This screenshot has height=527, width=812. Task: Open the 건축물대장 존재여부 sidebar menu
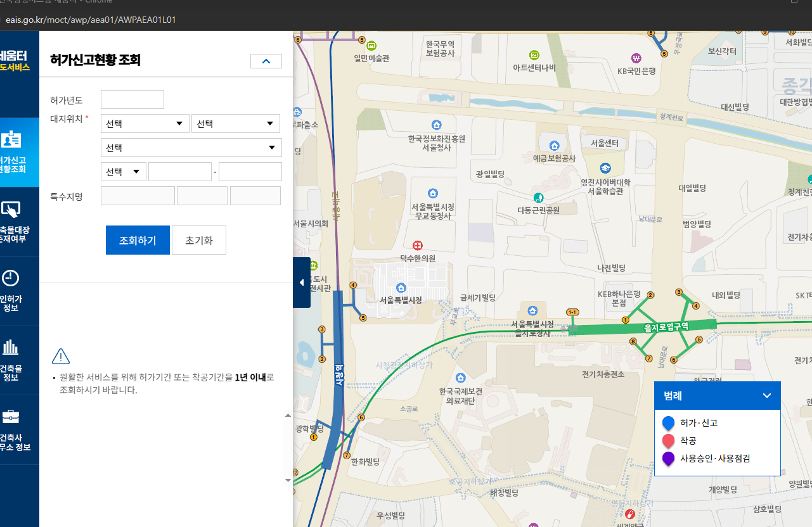pos(19,221)
